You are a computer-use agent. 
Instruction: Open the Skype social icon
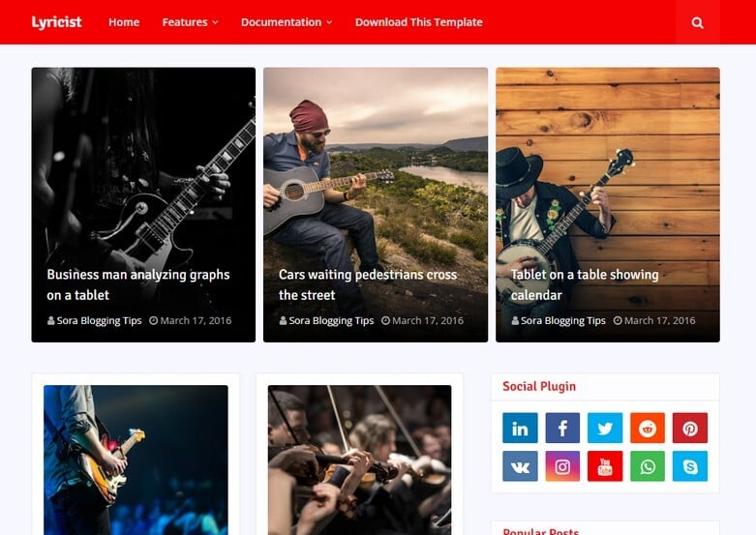click(690, 466)
